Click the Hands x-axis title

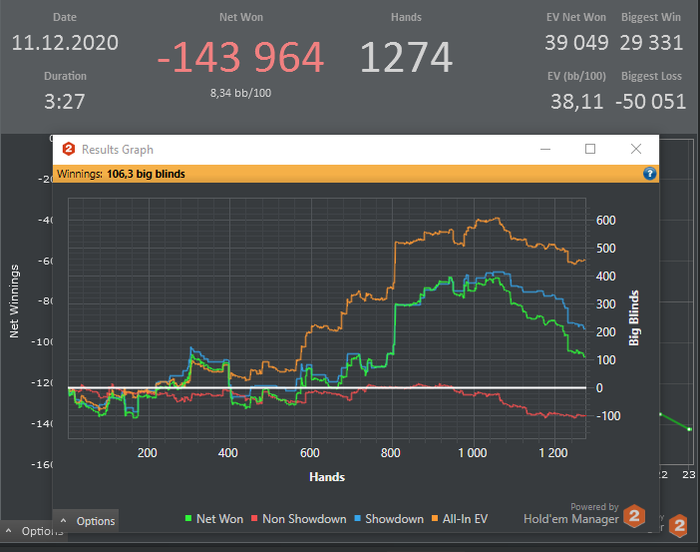click(327, 477)
